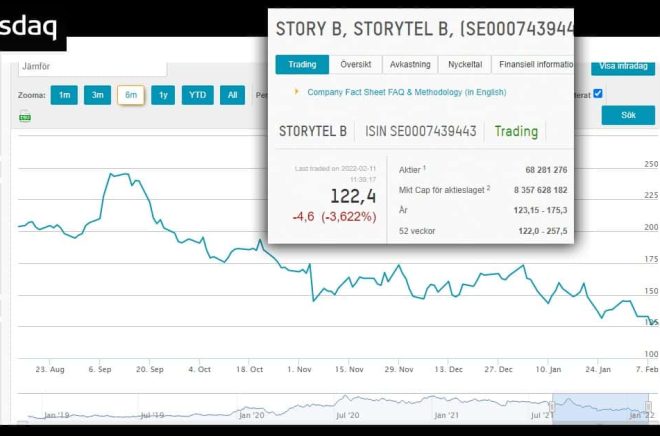Image resolution: width=660 pixels, height=436 pixels.
Task: Zoom chart to 1m range
Action: [x=64, y=95]
